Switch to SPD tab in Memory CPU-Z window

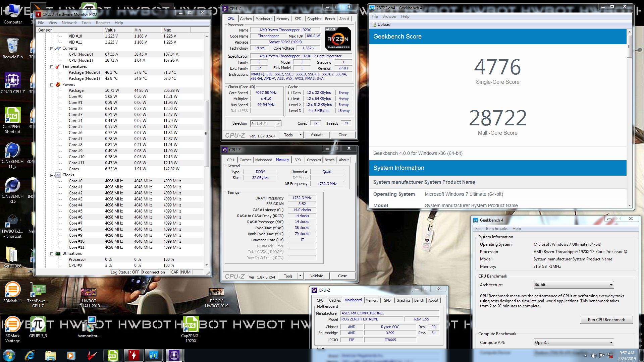pos(298,160)
